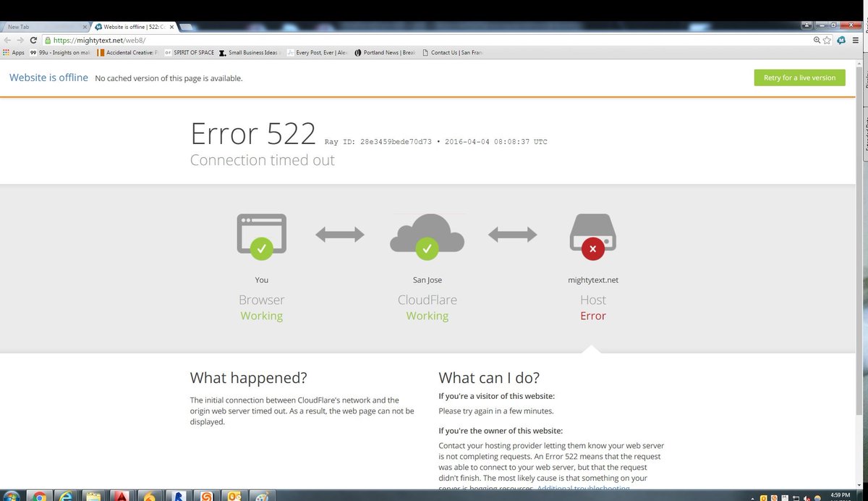
Task: Click the host server icon with red X
Action: [592, 235]
